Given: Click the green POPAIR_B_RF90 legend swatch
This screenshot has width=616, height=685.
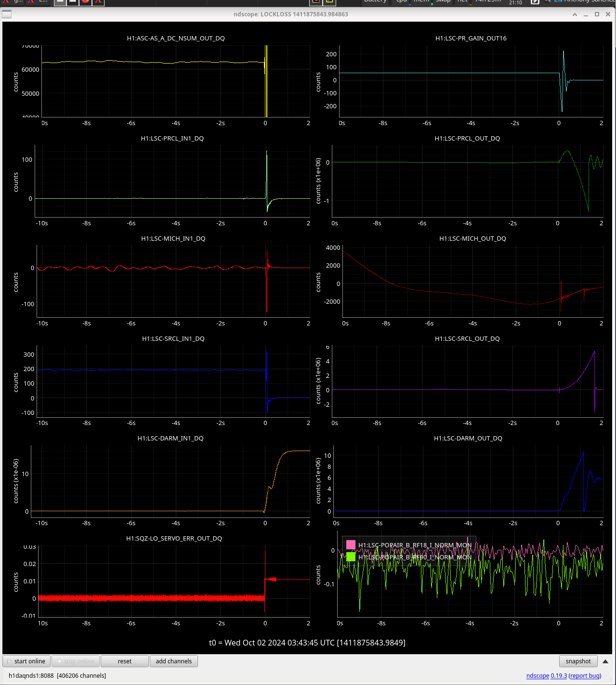Looking at the screenshot, I should tap(351, 557).
